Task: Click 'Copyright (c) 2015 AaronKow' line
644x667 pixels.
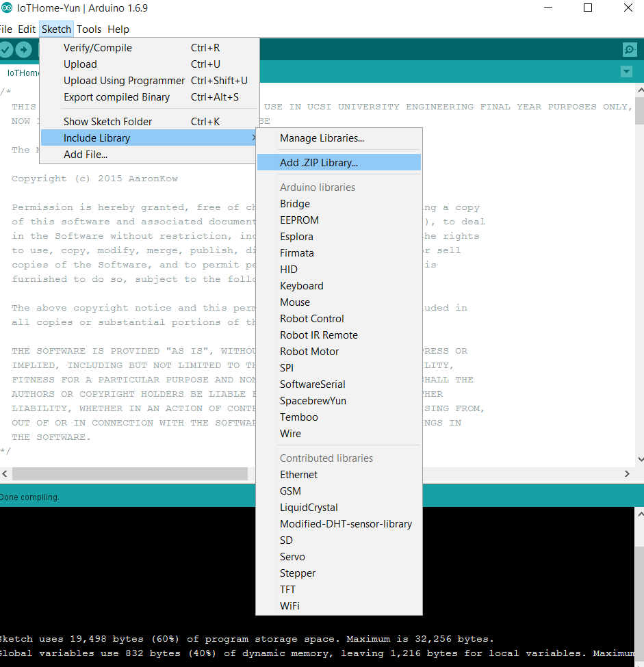Action: pyautogui.click(x=95, y=179)
